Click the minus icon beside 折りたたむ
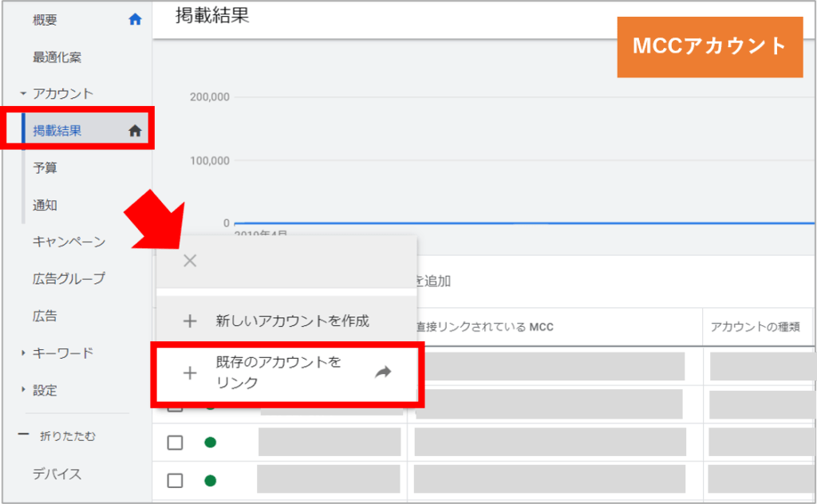817x504 pixels. [x=23, y=434]
